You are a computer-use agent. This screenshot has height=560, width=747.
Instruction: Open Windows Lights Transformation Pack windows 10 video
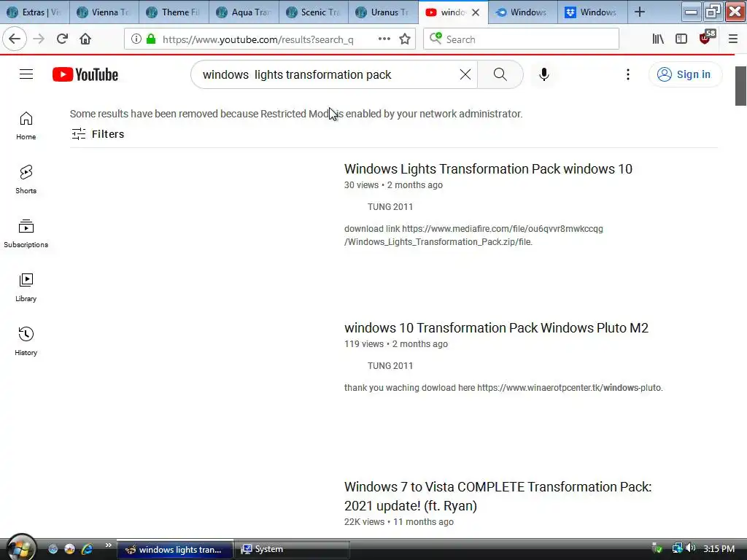[x=488, y=169]
